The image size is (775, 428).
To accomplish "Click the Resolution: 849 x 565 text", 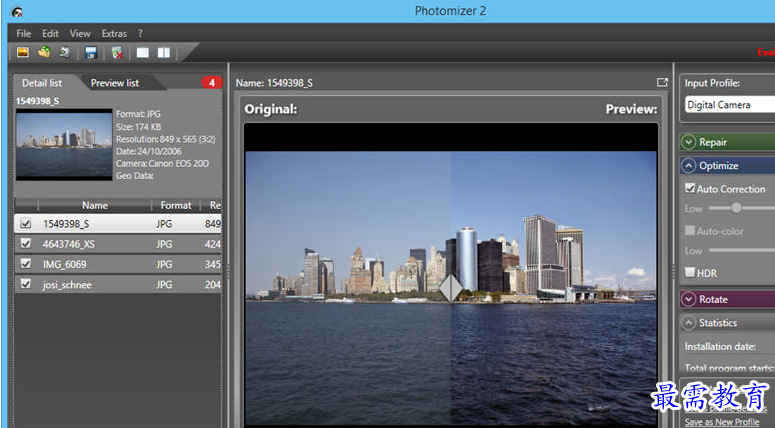I will [x=165, y=139].
